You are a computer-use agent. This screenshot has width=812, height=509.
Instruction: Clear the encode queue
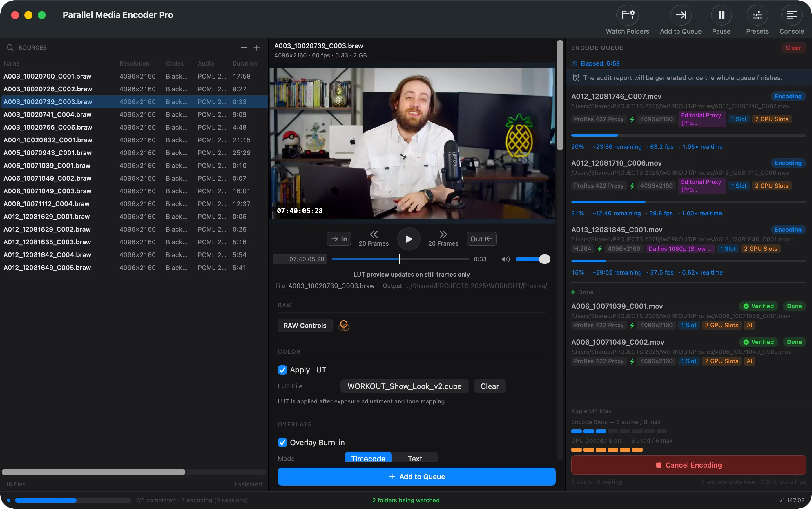pyautogui.click(x=793, y=48)
